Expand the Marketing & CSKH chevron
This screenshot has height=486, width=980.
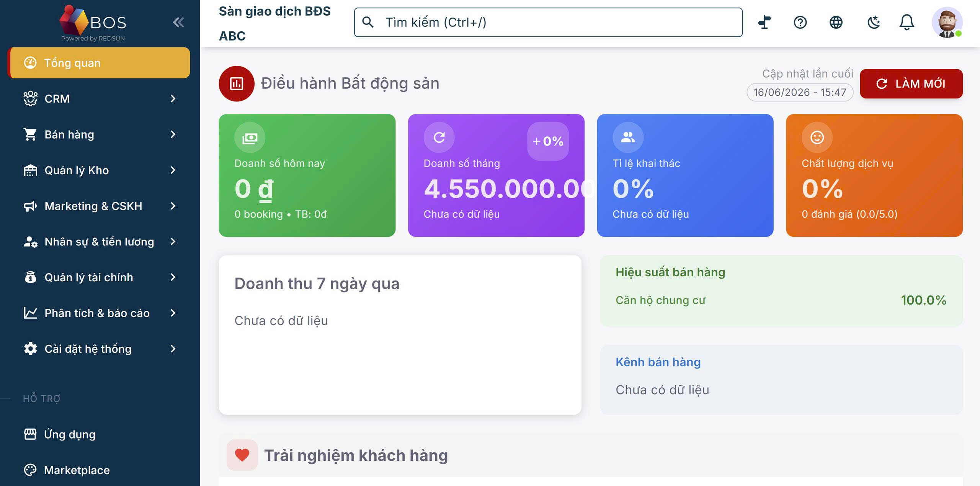pyautogui.click(x=173, y=206)
